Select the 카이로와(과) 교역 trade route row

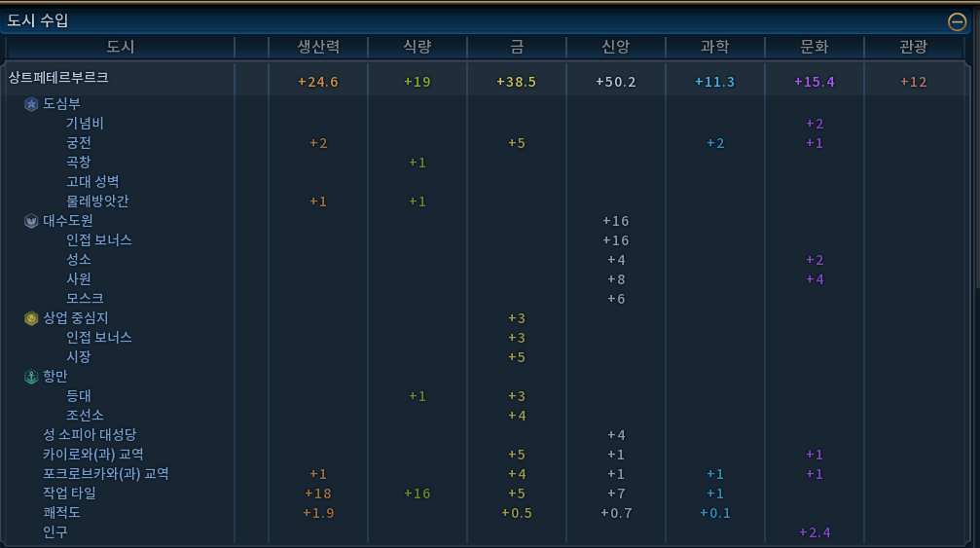(93, 454)
